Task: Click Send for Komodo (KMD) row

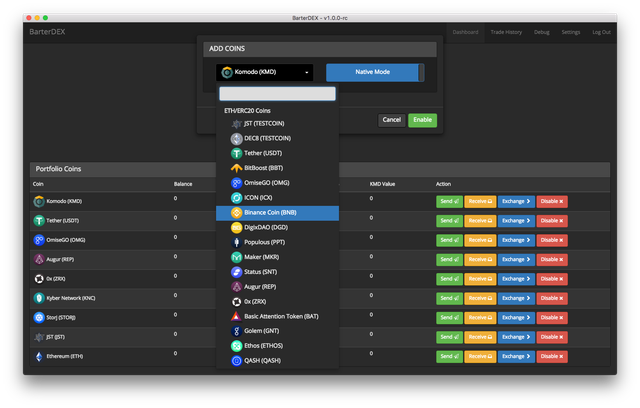Action: [449, 202]
